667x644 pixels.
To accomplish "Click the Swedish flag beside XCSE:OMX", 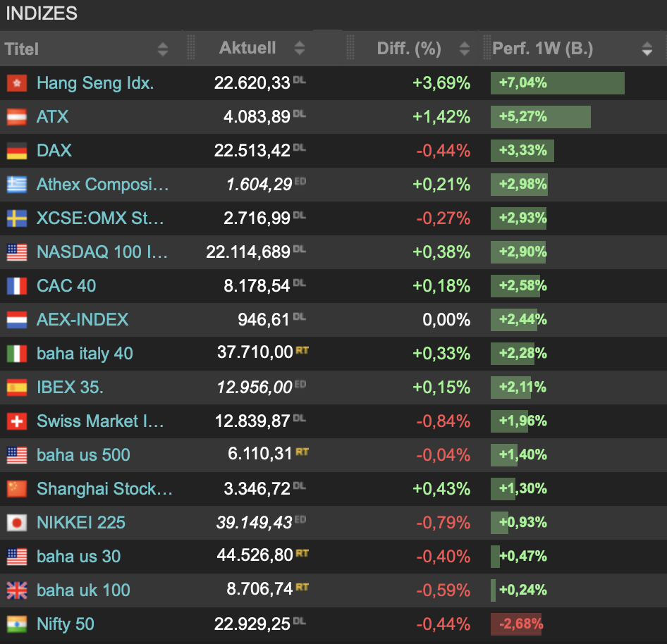I will tap(17, 218).
